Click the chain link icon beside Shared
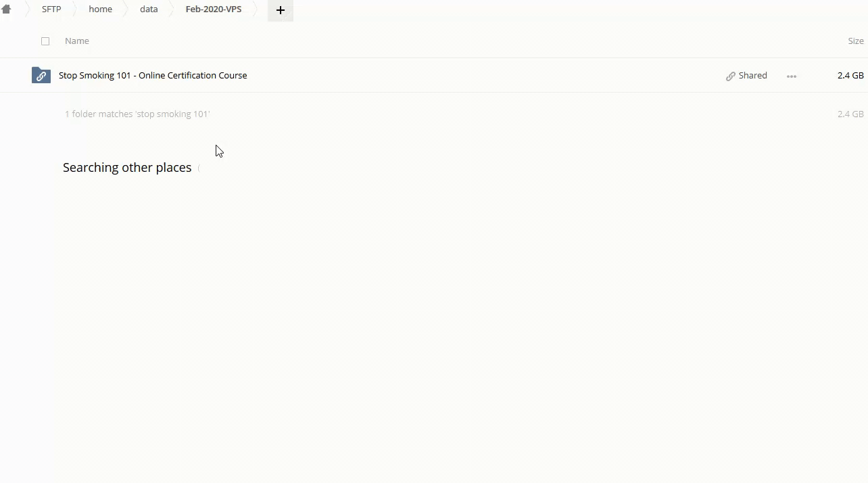Viewport: 868px width, 483px height. pos(730,76)
